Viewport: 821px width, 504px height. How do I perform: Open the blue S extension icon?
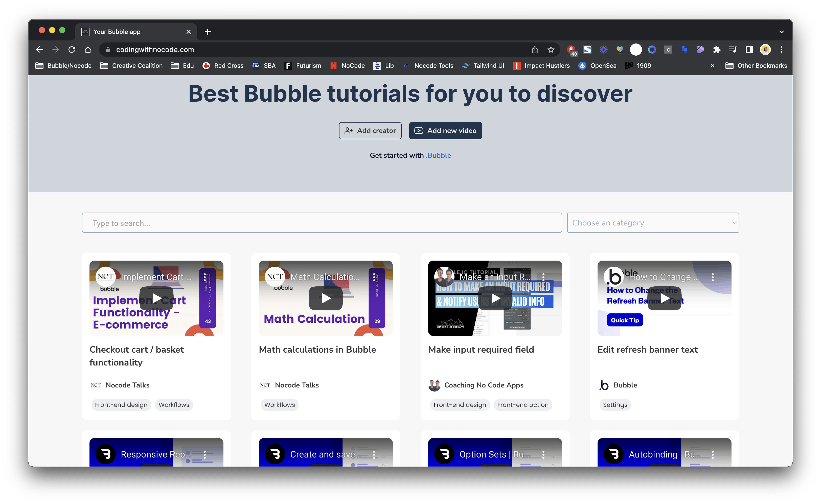(x=587, y=50)
